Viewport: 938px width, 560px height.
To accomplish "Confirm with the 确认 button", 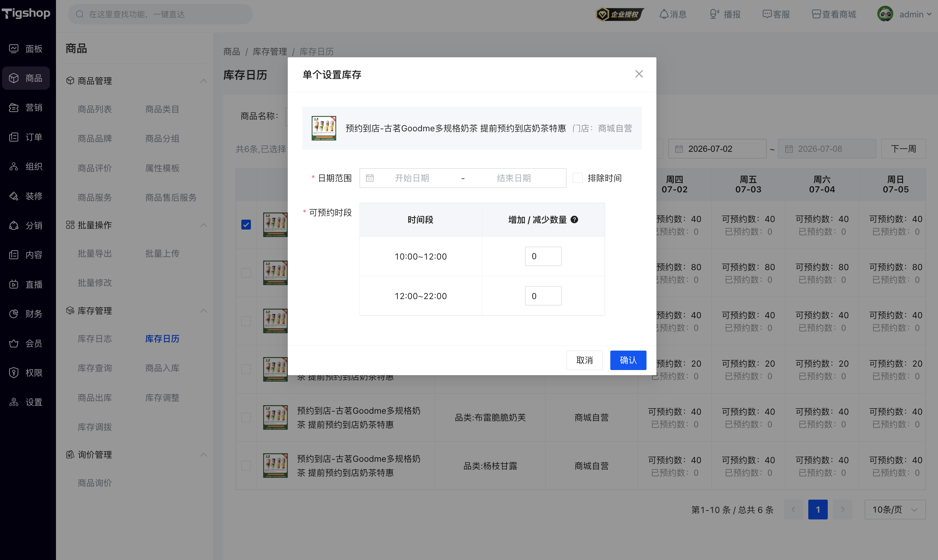I will click(628, 360).
